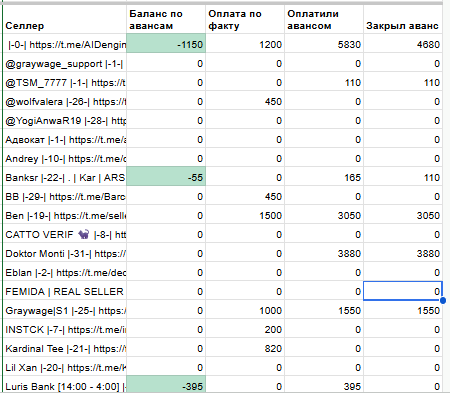Select the cell with value 5830

[x=324, y=43]
